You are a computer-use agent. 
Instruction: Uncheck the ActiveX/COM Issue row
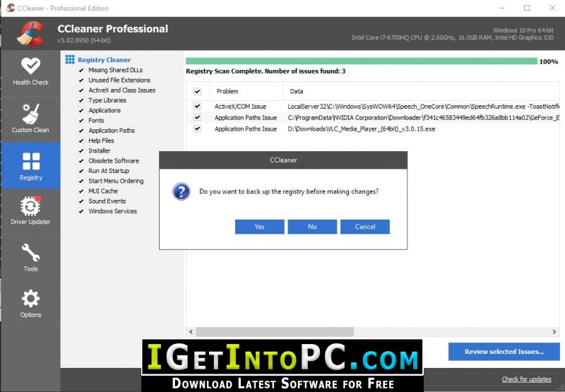point(197,106)
